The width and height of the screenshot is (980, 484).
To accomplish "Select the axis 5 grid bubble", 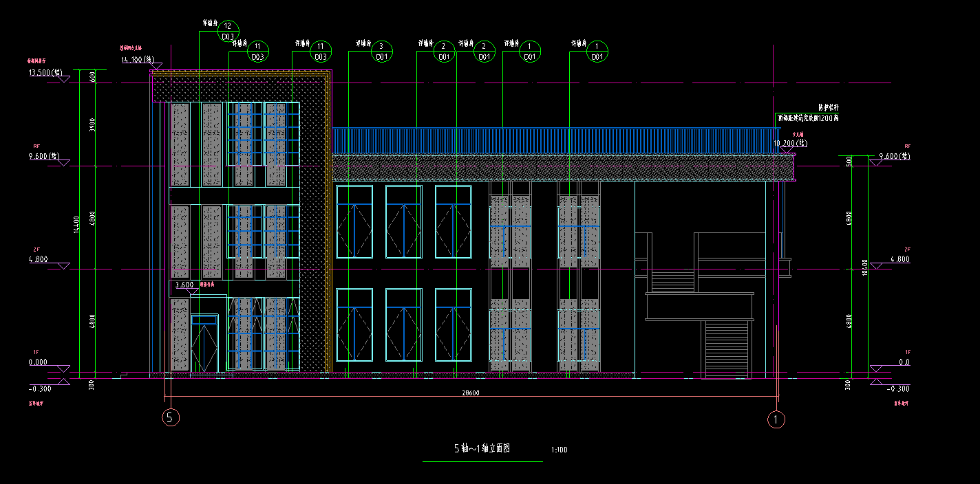I will pos(171,417).
